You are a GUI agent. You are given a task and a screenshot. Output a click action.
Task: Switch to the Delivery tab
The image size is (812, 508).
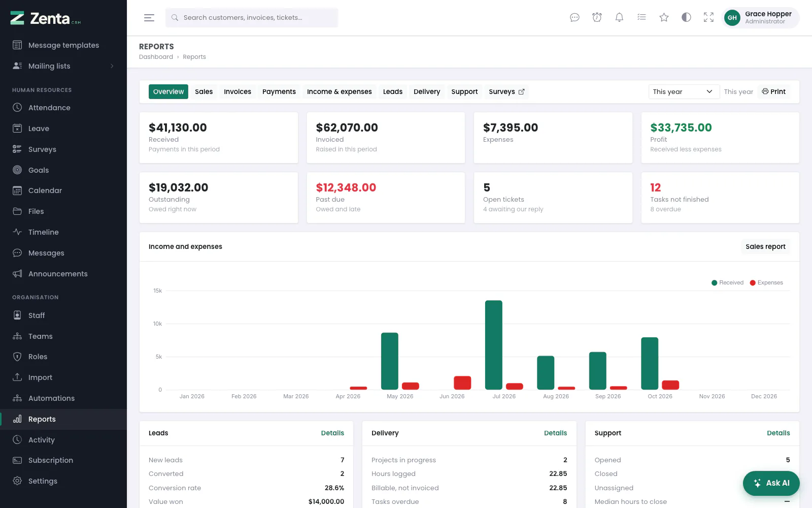coord(427,91)
